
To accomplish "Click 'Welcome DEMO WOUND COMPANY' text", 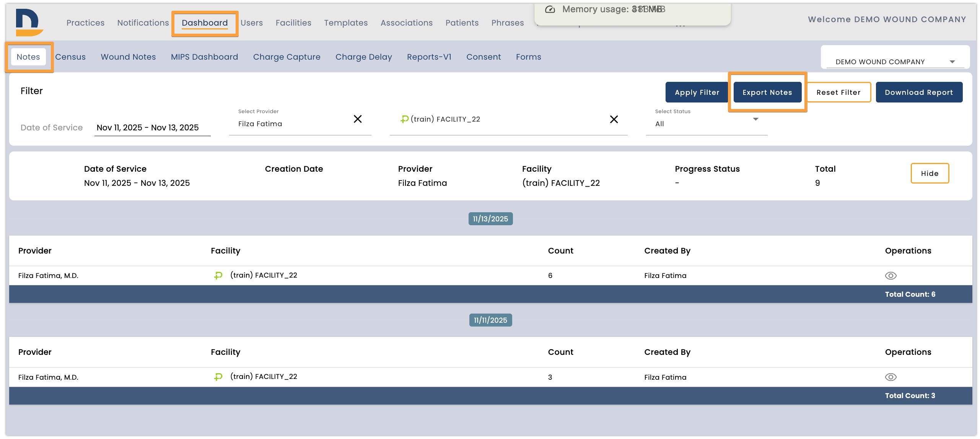I will 887,20.
